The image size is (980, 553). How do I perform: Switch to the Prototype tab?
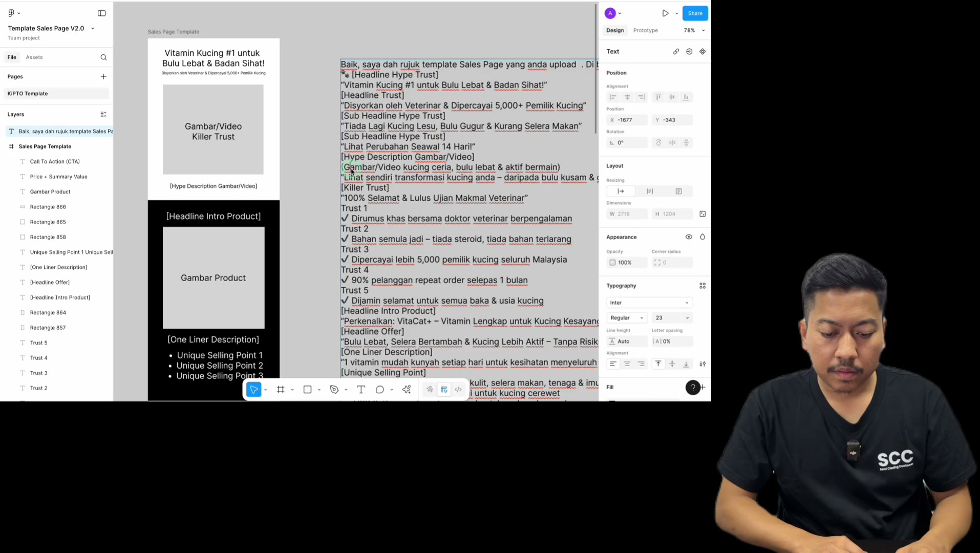(x=645, y=30)
